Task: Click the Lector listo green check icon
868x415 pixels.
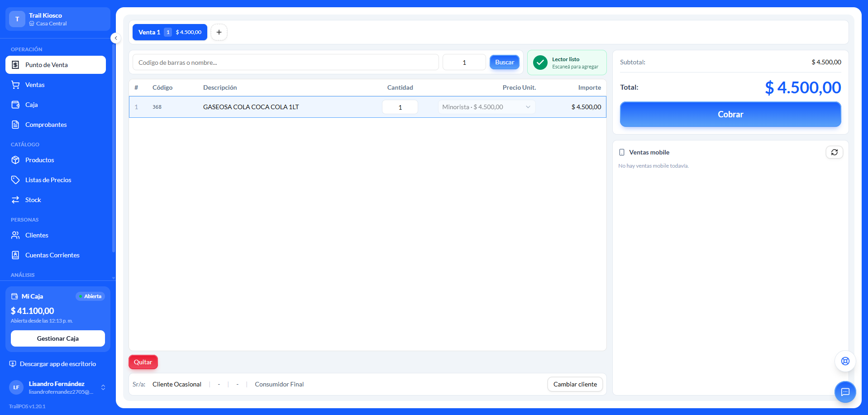Action: 540,63
